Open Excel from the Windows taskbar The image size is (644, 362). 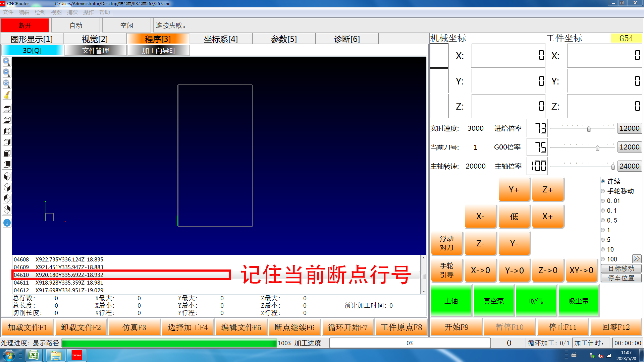click(34, 355)
